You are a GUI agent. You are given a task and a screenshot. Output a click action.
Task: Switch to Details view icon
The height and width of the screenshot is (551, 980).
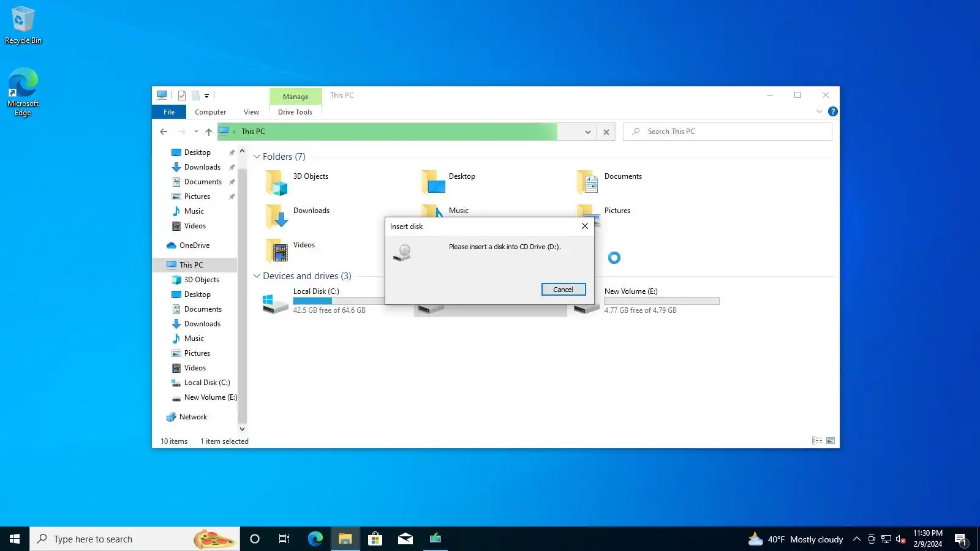[816, 441]
